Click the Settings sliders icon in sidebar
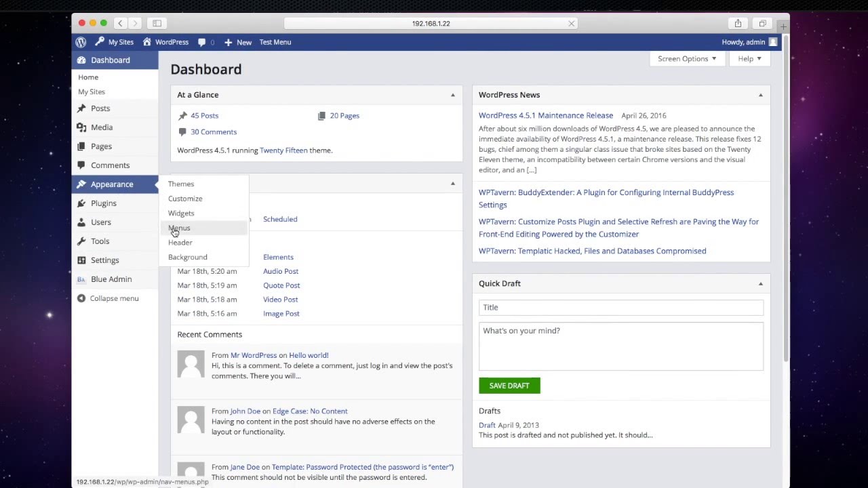868x488 pixels. (81, 260)
